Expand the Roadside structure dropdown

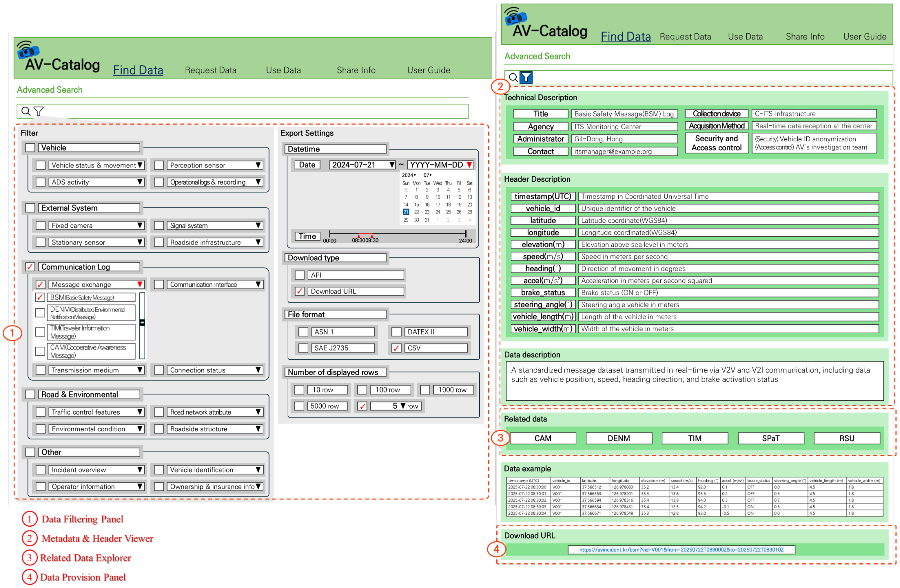coord(258,429)
